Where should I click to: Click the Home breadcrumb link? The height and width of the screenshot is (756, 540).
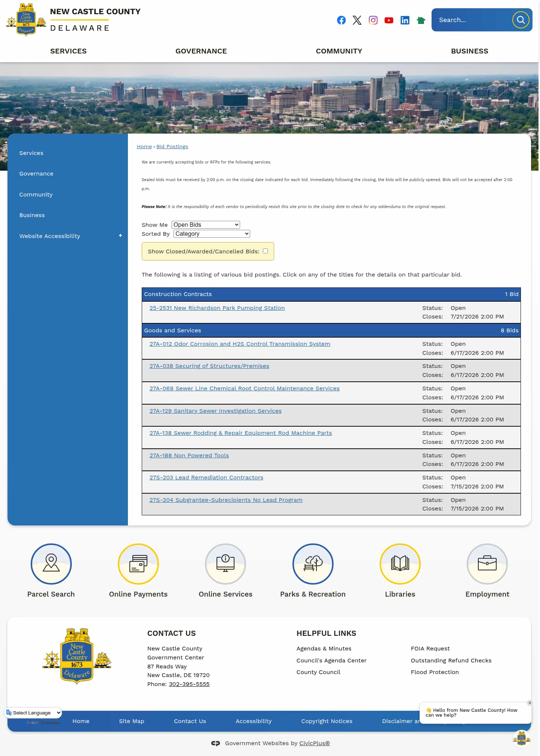pos(144,146)
